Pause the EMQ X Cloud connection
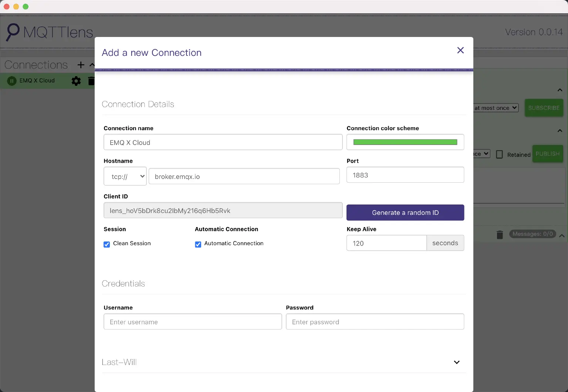 coord(12,81)
